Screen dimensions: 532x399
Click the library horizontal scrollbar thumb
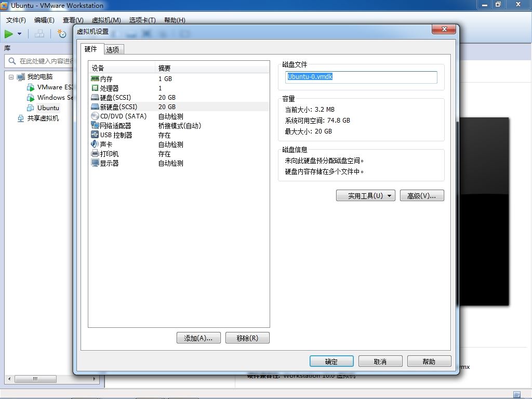pos(36,379)
